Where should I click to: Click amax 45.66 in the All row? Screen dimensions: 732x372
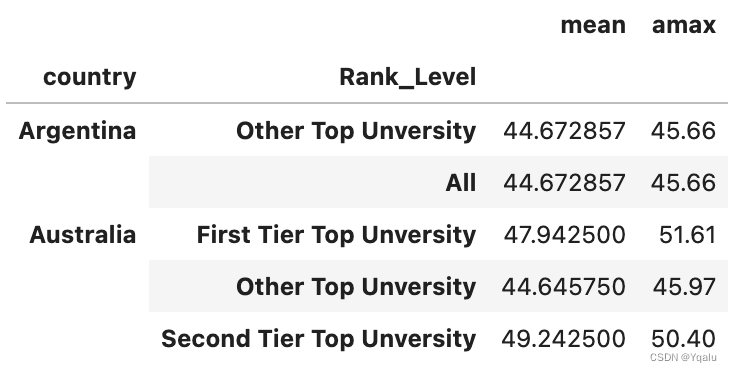[683, 182]
